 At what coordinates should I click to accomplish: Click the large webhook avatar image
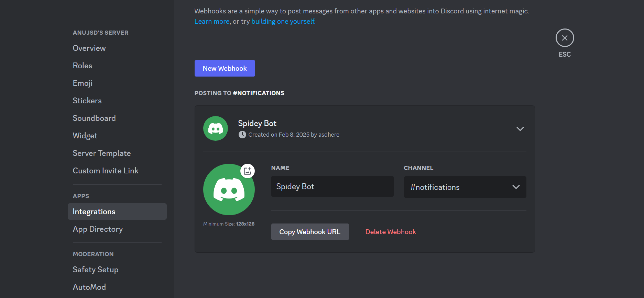click(x=229, y=190)
